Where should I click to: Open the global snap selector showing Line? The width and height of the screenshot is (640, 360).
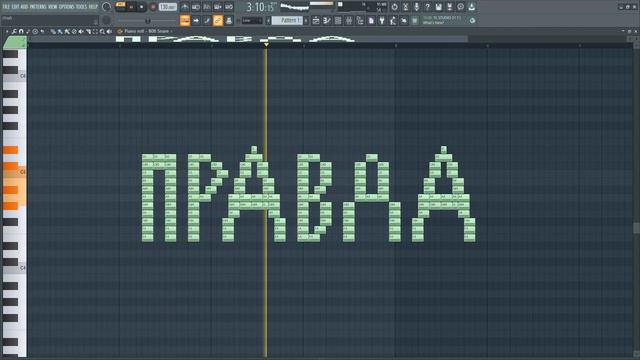tap(252, 20)
